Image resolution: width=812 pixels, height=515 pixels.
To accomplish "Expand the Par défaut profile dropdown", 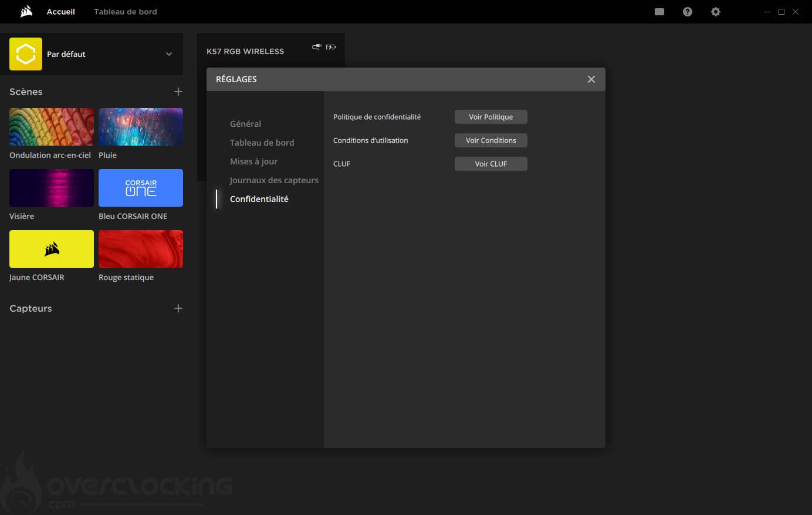I will coord(169,54).
